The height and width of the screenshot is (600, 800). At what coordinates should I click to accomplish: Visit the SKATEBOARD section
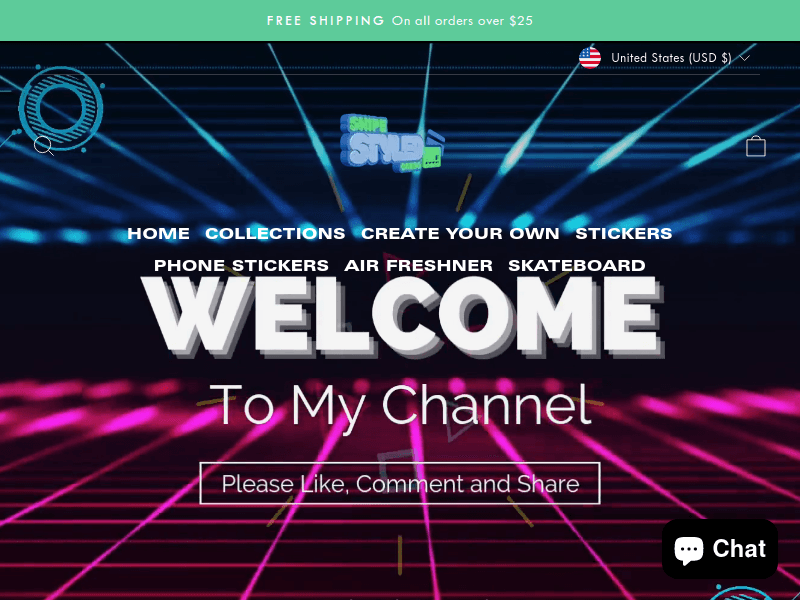pyautogui.click(x=576, y=265)
